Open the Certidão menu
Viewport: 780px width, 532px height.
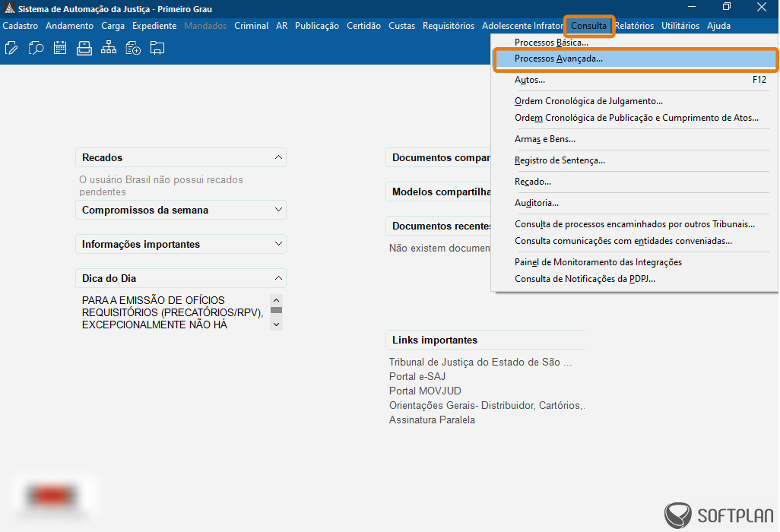(x=363, y=26)
